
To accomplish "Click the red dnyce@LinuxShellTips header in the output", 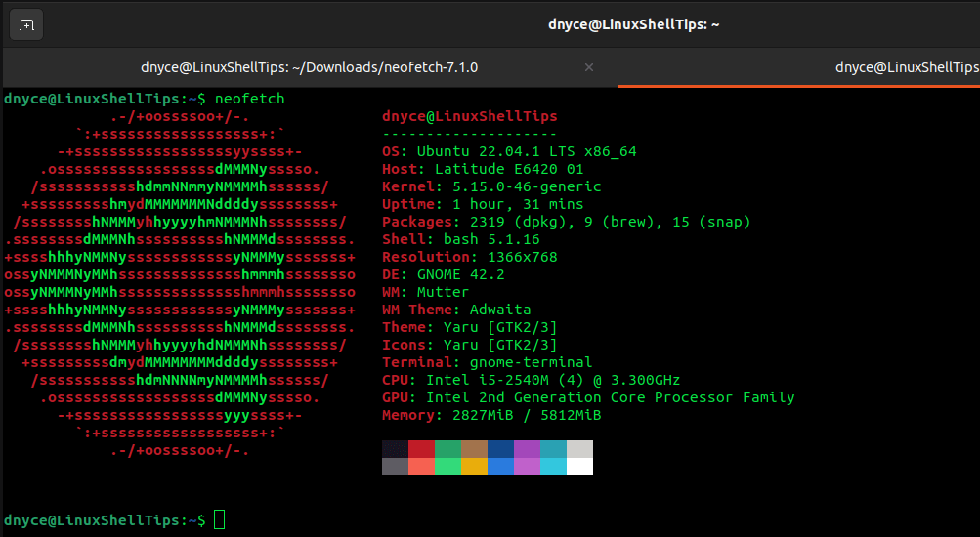I will click(469, 116).
